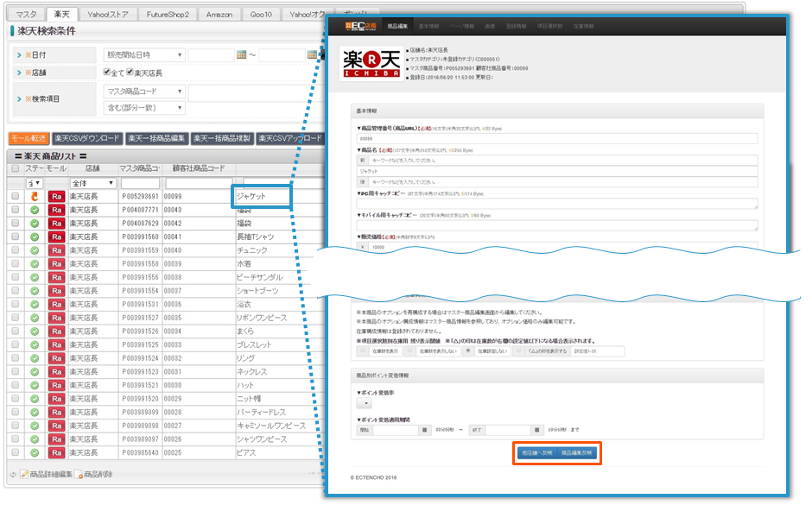
Task: Click the 楽天CSVアップロード button
Action: point(290,139)
